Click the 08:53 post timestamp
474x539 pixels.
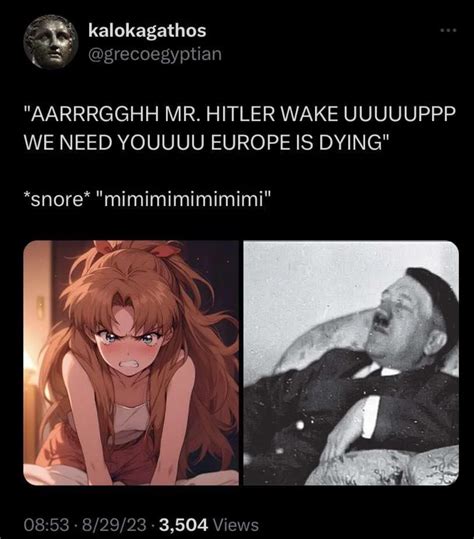coord(46,525)
